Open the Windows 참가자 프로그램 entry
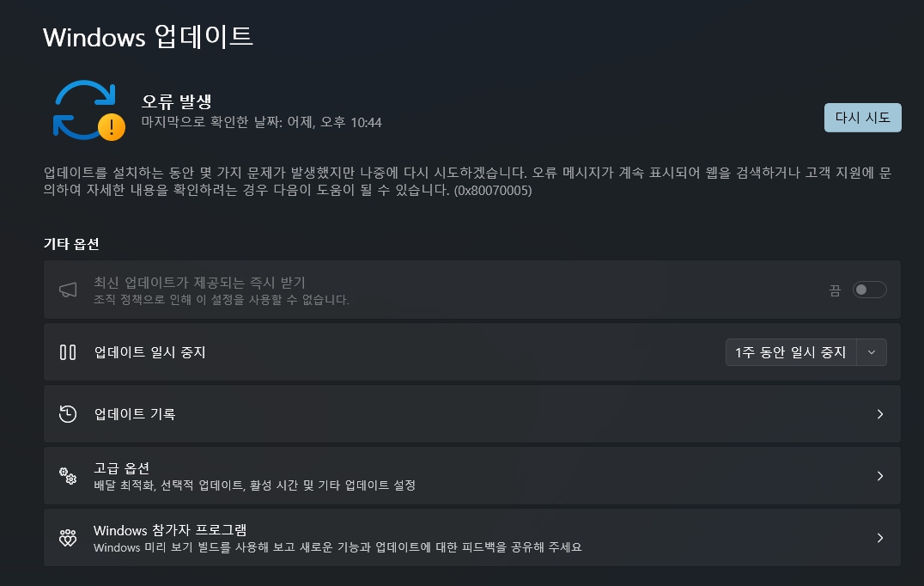Viewport: 924px width, 586px height. [472, 538]
